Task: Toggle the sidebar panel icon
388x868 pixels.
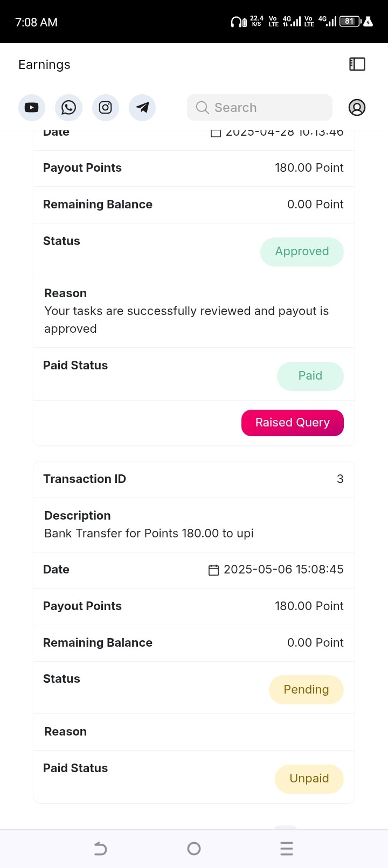Action: click(357, 64)
